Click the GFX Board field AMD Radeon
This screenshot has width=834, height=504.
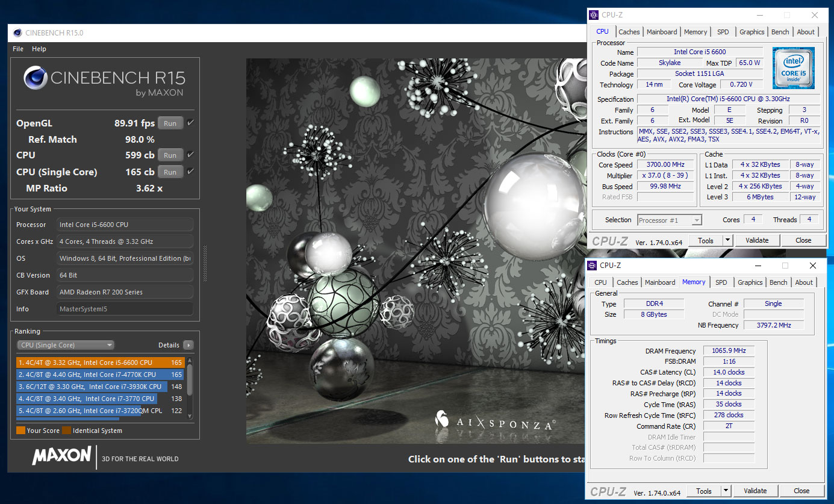125,292
